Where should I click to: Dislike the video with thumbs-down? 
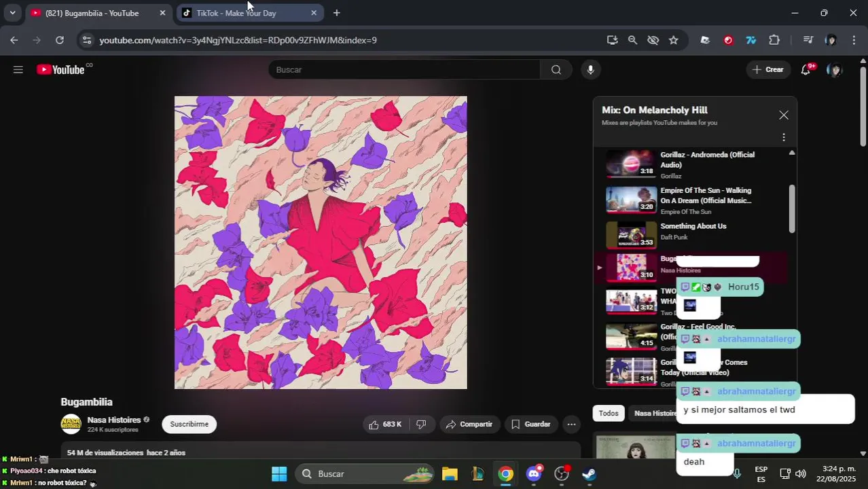[421, 424]
